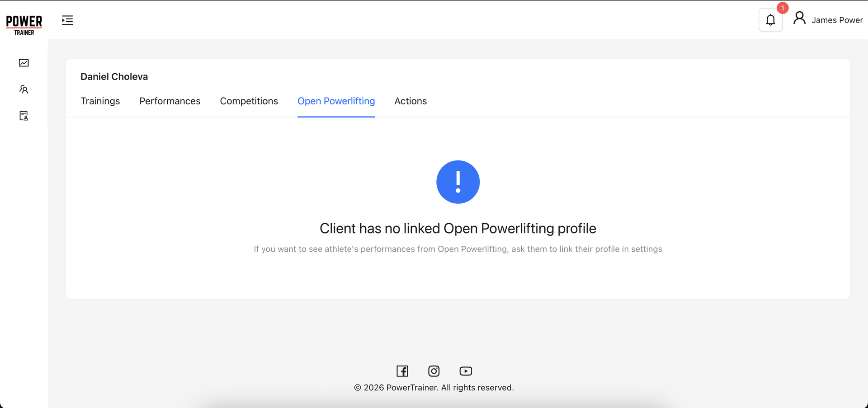Open the notifications bell
The image size is (868, 408).
(x=770, y=20)
